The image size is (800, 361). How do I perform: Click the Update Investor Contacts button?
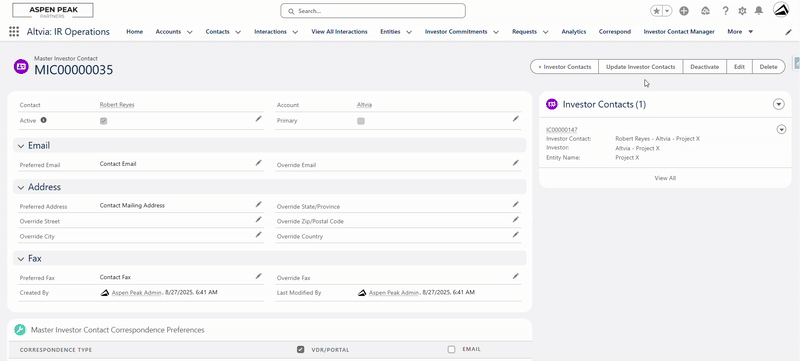click(640, 67)
